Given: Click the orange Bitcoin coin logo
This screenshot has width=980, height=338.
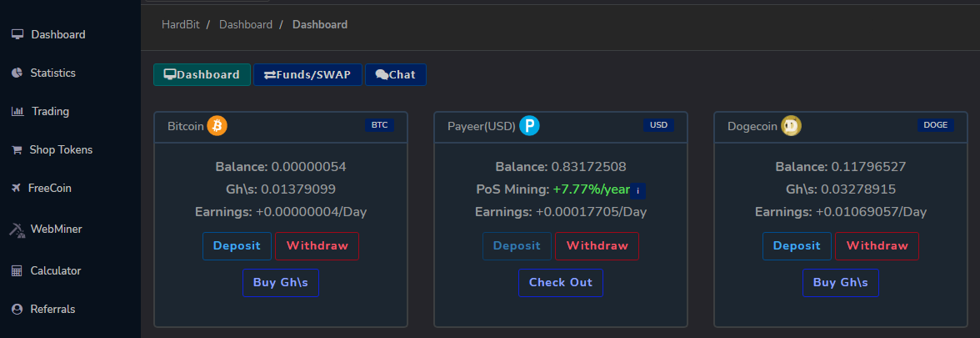Looking at the screenshot, I should 217,126.
